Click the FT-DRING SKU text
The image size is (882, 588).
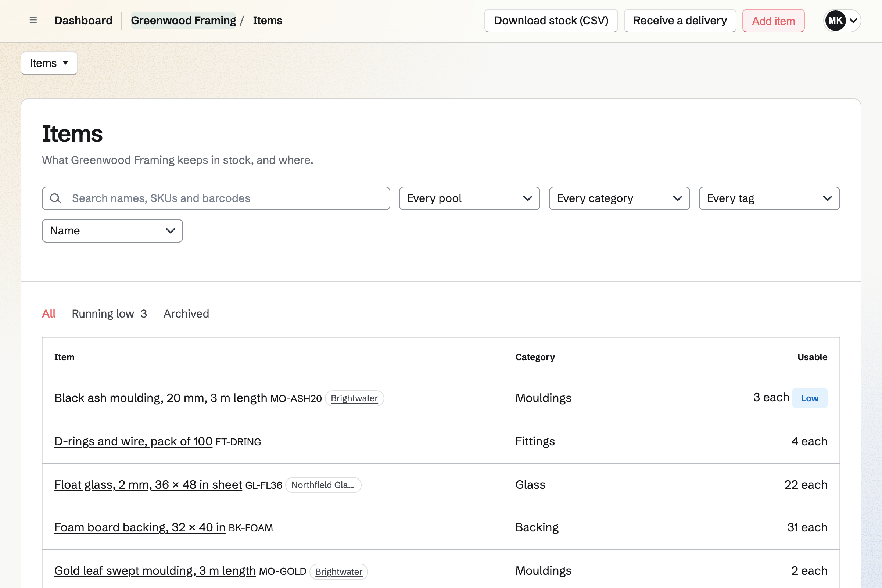[x=238, y=442]
